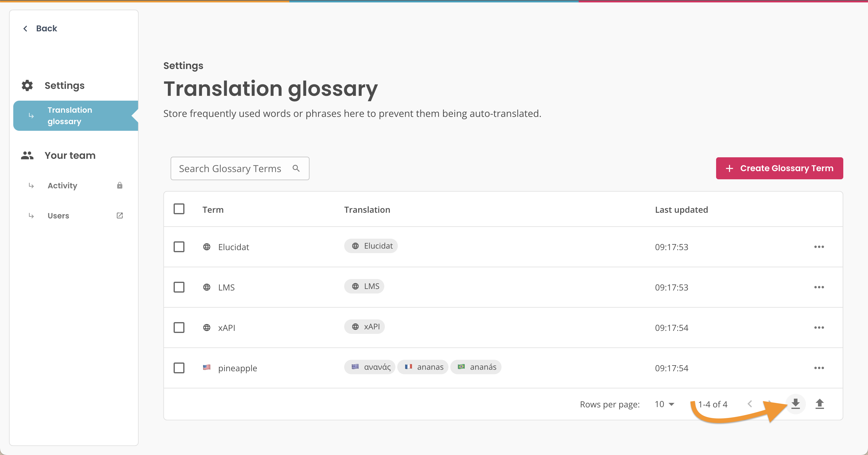Open the Elucidat row's three-dot menu
This screenshot has height=455, width=868.
(x=819, y=247)
